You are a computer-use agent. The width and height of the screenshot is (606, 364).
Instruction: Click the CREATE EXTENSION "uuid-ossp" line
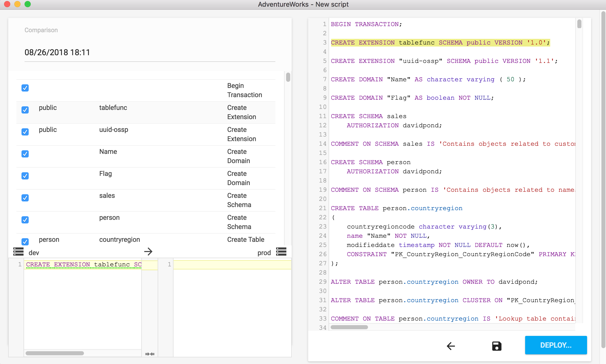[x=444, y=61]
